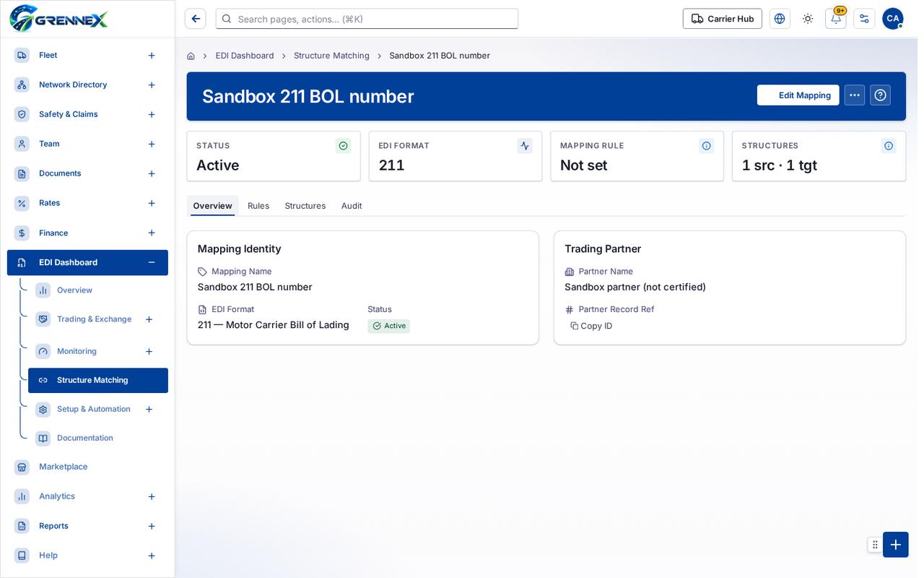Open the three-dot more actions menu

pyautogui.click(x=855, y=95)
